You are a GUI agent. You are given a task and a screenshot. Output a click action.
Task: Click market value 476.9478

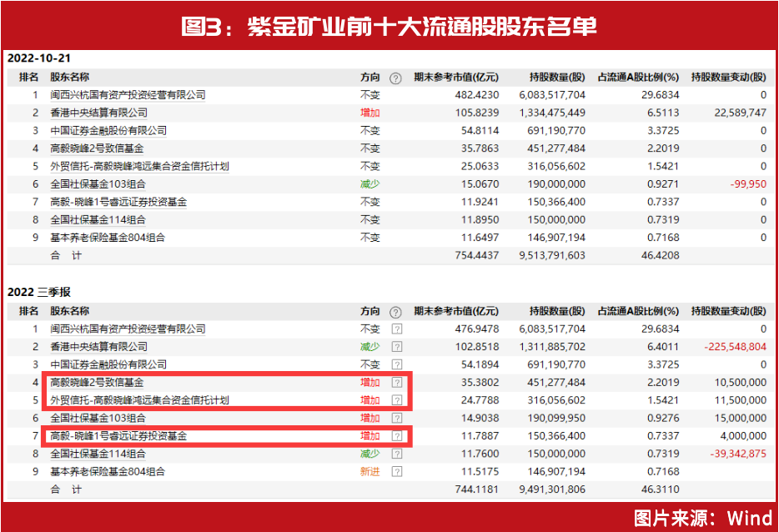tap(477, 329)
